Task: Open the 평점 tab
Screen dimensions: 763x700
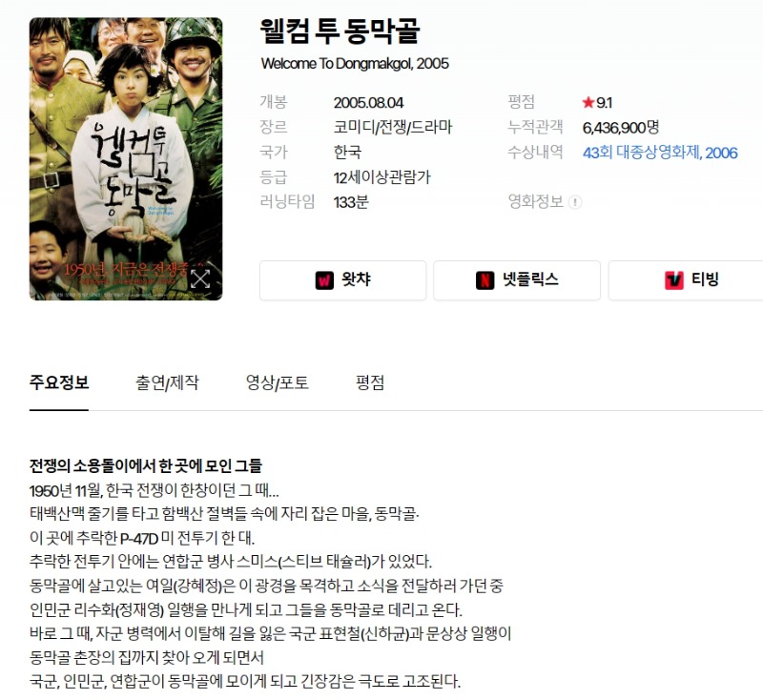Action: pos(370,382)
